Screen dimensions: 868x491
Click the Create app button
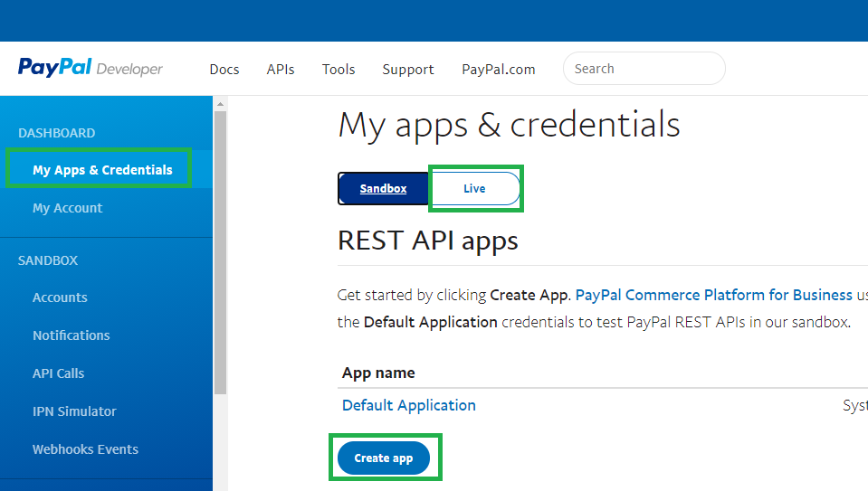(384, 458)
